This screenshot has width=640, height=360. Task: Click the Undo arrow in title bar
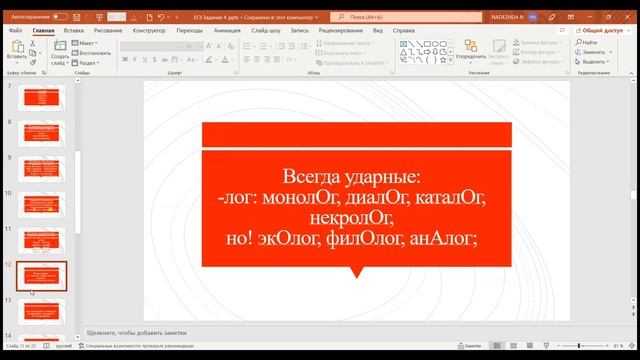click(161, 17)
